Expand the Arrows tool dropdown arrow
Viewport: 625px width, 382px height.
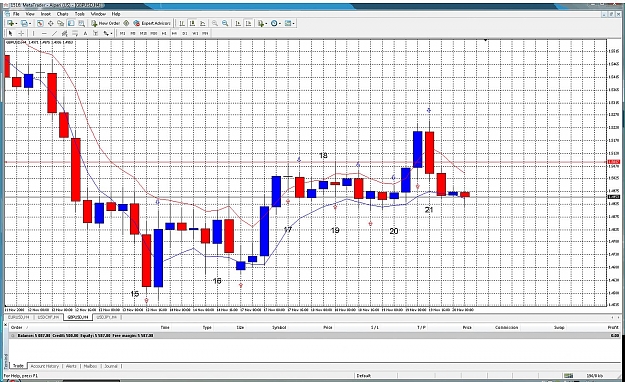(x=112, y=33)
